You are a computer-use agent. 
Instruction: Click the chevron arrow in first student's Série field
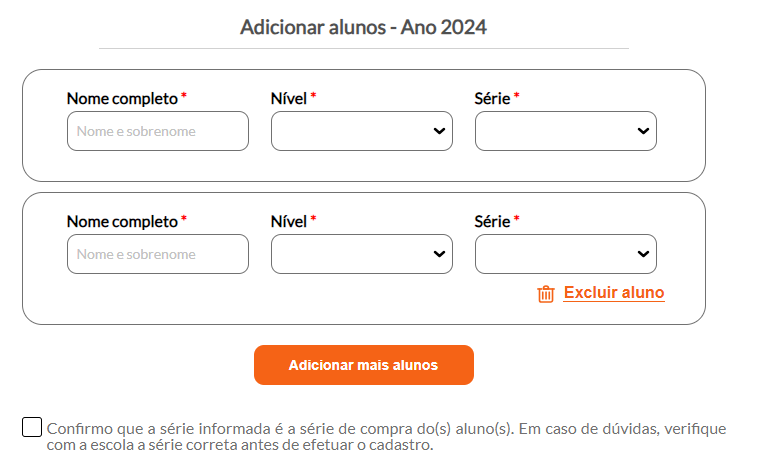pos(643,131)
